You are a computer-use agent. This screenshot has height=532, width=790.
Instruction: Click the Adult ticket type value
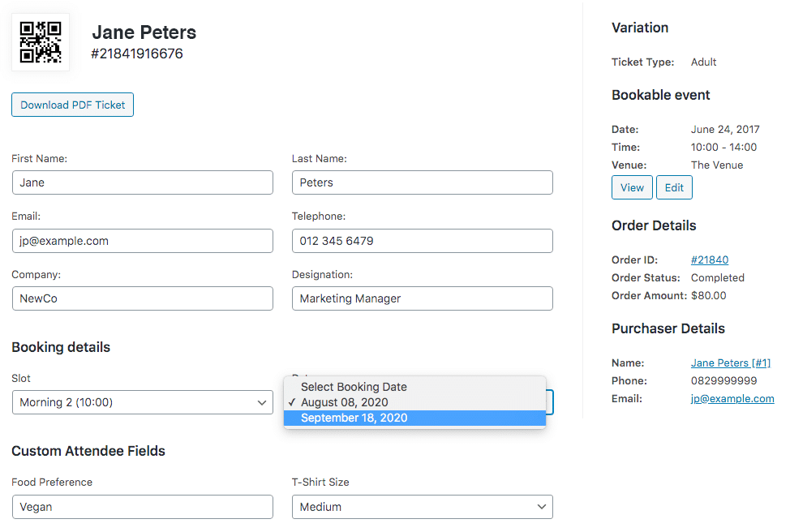703,62
